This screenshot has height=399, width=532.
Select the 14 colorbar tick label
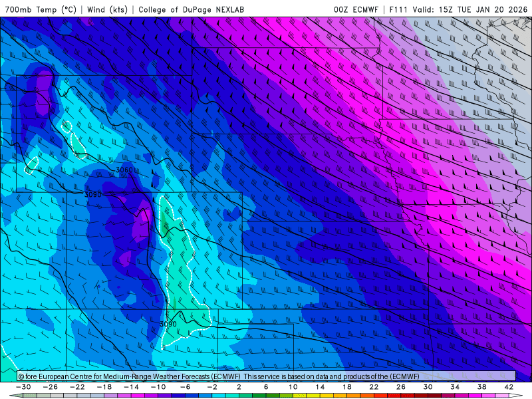pos(320,387)
